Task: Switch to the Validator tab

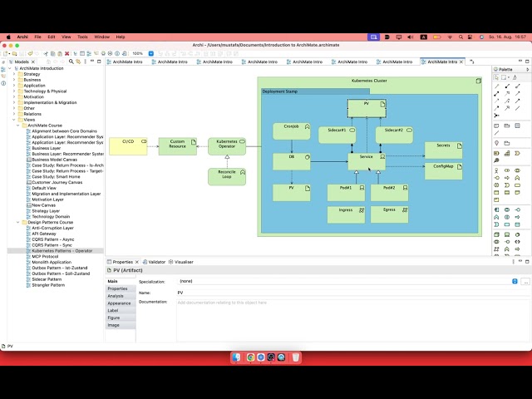Action: (154, 262)
